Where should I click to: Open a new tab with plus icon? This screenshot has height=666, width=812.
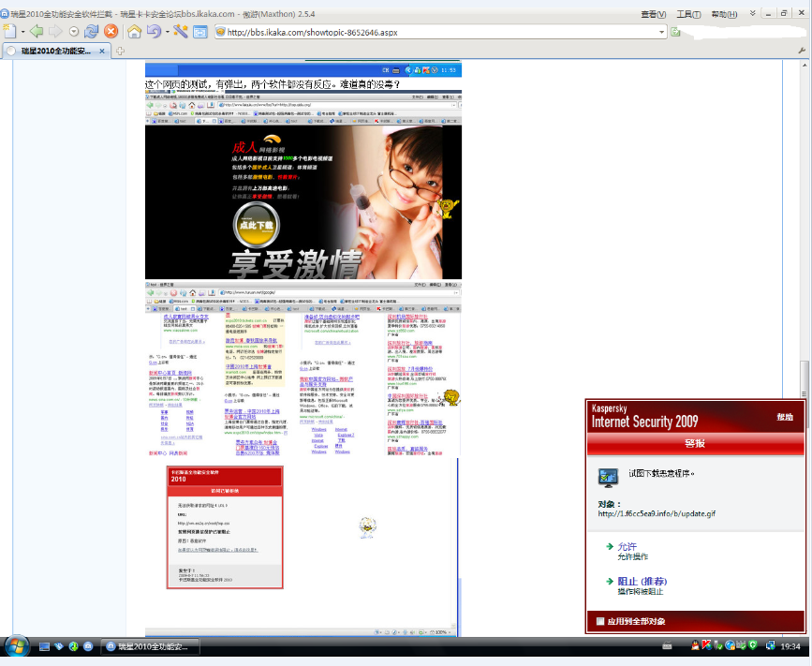pos(120,51)
